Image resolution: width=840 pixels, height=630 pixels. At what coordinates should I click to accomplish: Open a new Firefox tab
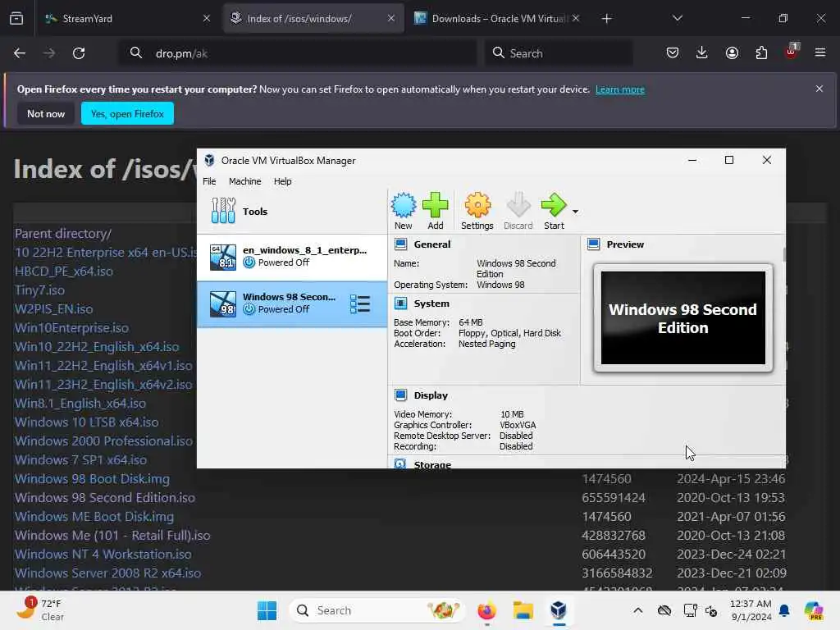pos(606,19)
